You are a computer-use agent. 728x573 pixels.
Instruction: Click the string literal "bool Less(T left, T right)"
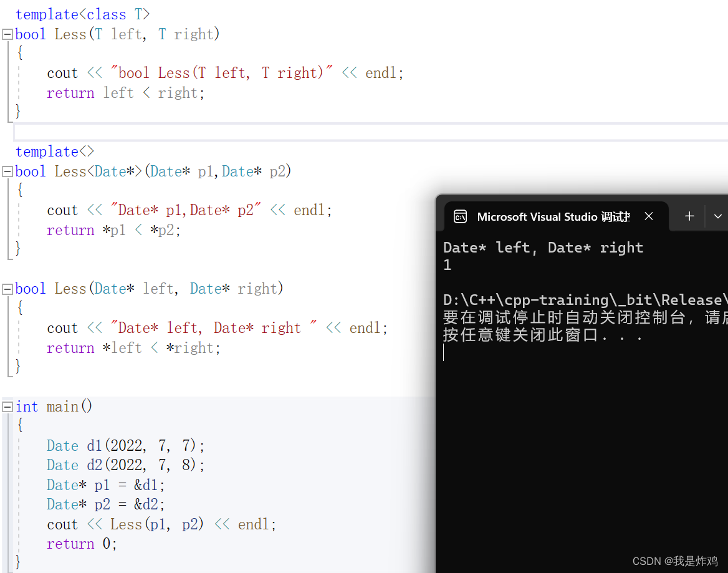pyautogui.click(x=221, y=73)
